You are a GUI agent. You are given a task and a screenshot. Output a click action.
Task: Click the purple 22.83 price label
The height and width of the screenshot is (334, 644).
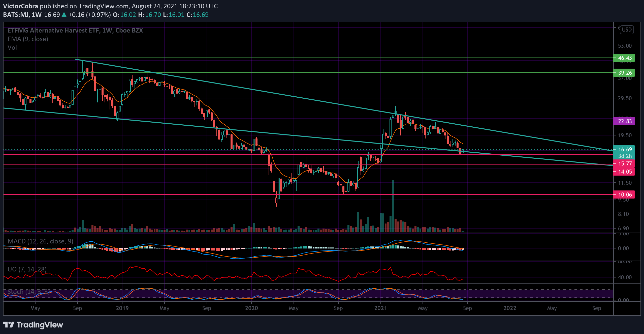click(624, 121)
